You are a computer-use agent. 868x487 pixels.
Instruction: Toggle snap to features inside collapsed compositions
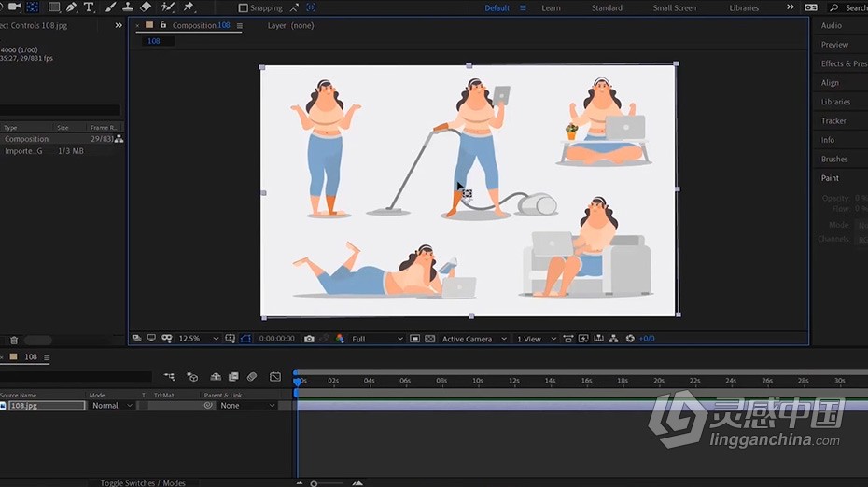[x=311, y=7]
